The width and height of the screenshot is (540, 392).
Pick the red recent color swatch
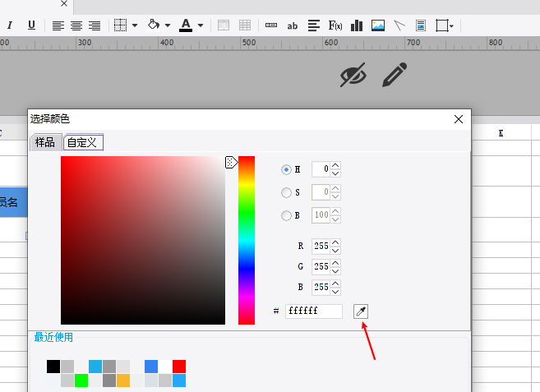tap(179, 367)
